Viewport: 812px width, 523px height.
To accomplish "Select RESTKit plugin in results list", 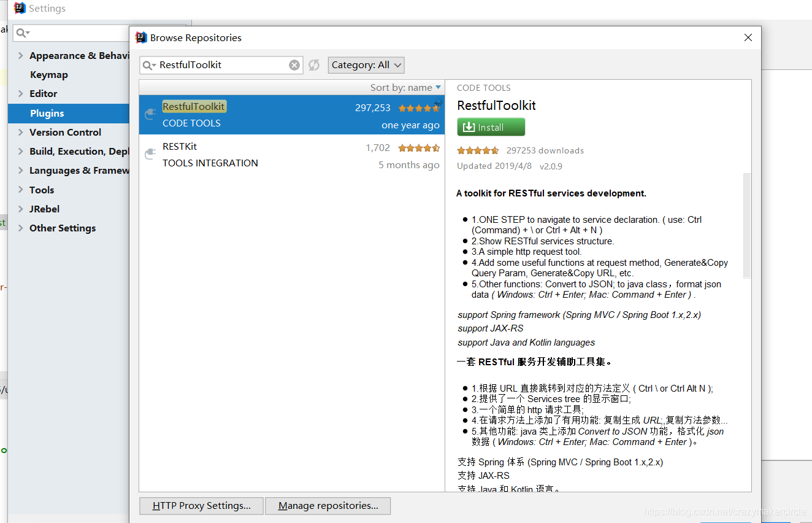I will (292, 155).
